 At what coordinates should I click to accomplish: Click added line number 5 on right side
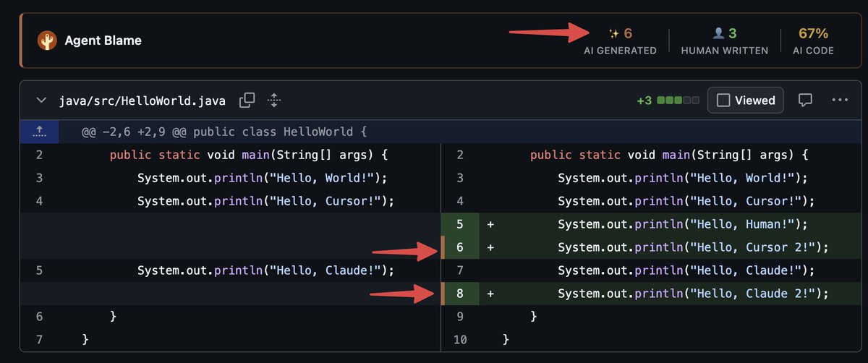460,224
